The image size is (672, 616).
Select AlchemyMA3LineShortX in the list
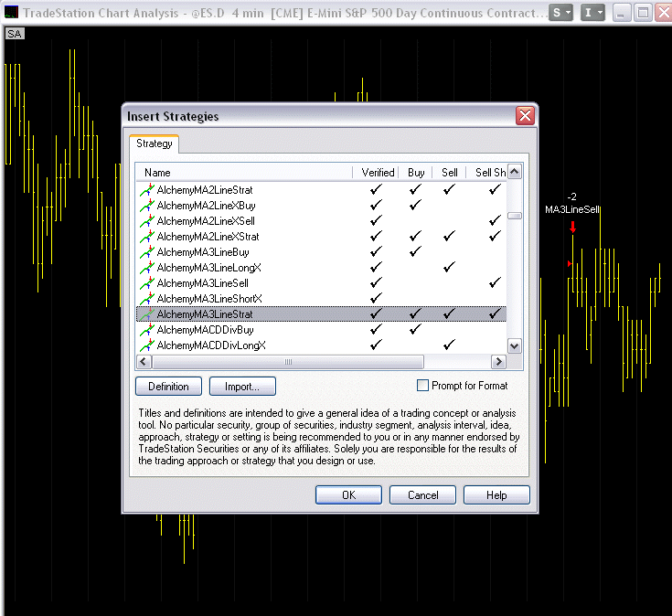(x=209, y=299)
